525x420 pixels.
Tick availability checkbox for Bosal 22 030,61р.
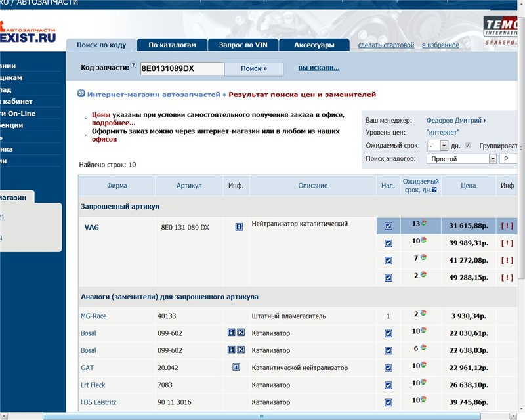388,333
